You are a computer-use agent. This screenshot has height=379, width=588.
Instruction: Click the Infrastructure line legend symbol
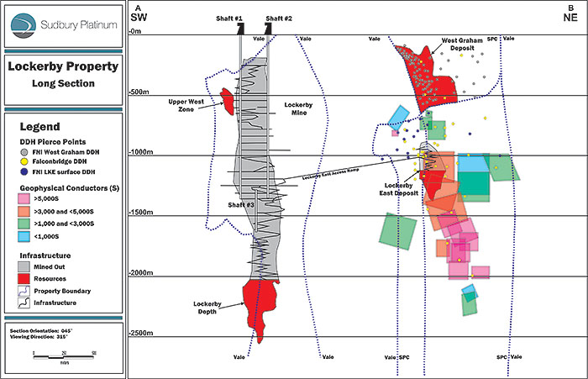24,303
